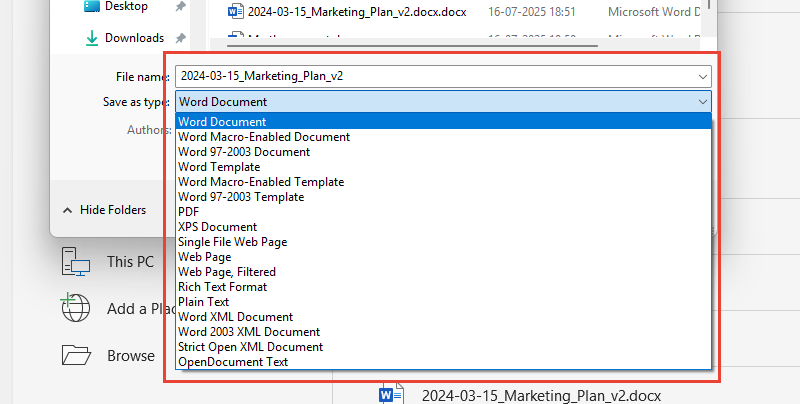Click the Browse folder icon
The image size is (800, 404).
(76, 355)
